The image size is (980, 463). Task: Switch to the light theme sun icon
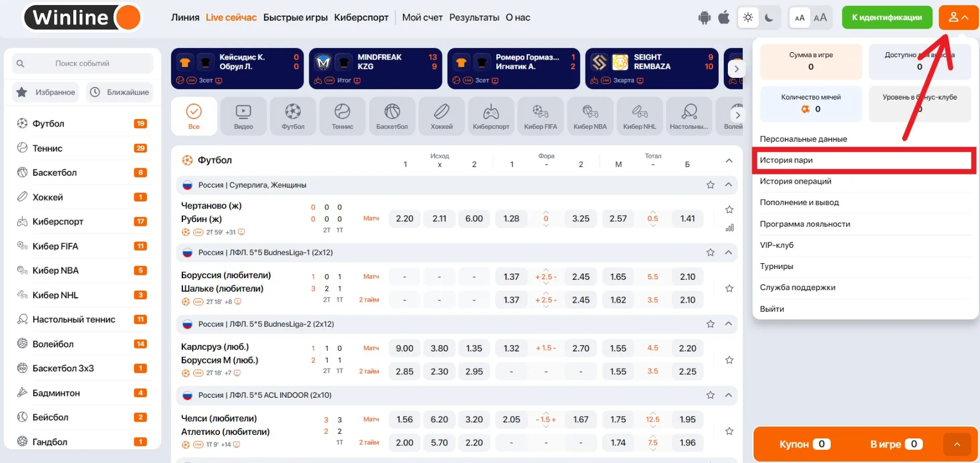pos(748,18)
